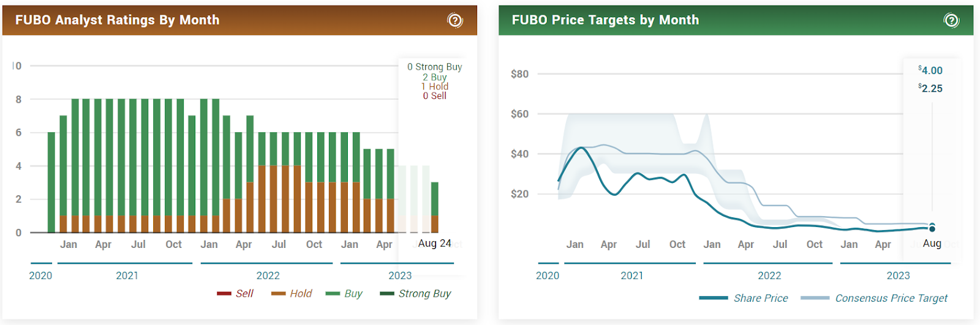Click '0 Strong Buy' tooltip text
This screenshot has width=980, height=325.
[x=435, y=67]
